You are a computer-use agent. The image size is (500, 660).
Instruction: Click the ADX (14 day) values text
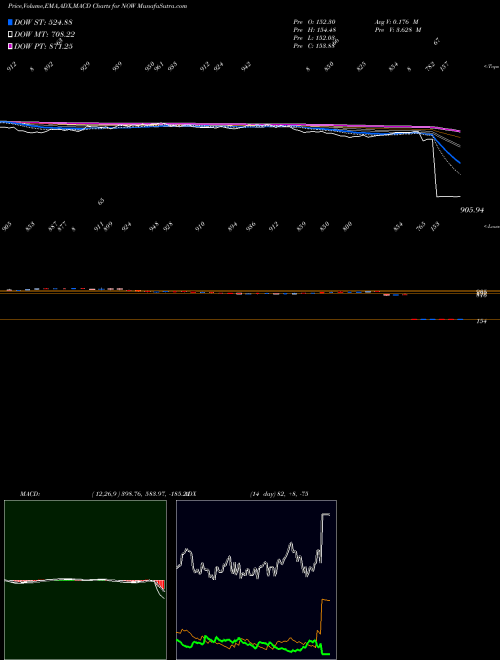pyautogui.click(x=279, y=494)
